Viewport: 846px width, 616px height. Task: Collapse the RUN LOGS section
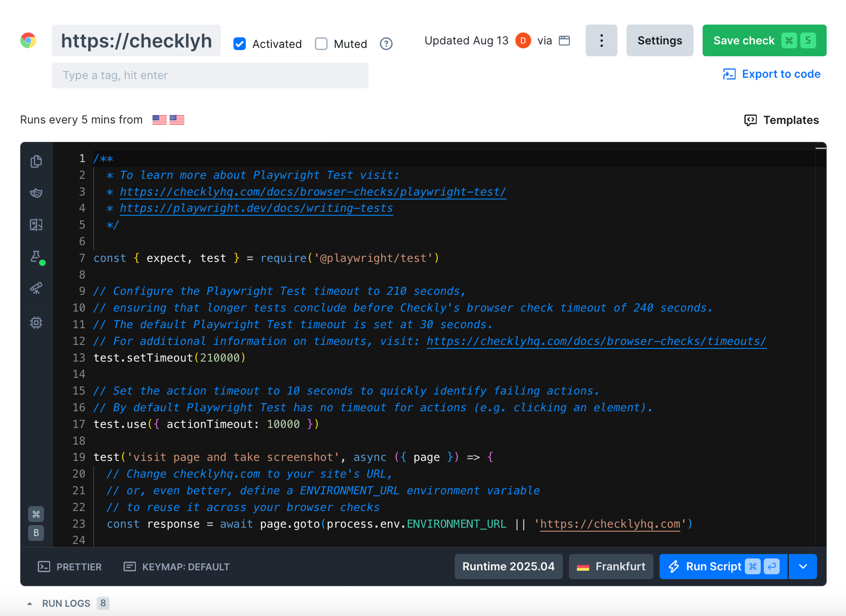point(29,603)
